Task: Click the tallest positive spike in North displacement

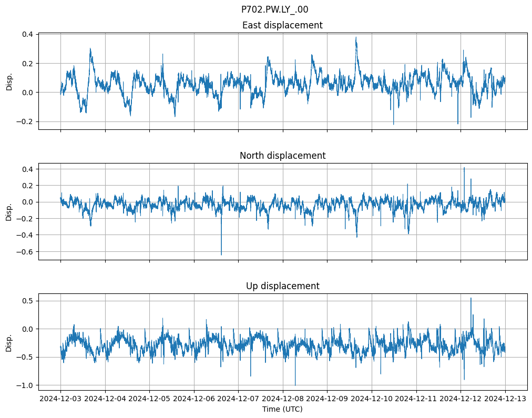Action: (464, 168)
